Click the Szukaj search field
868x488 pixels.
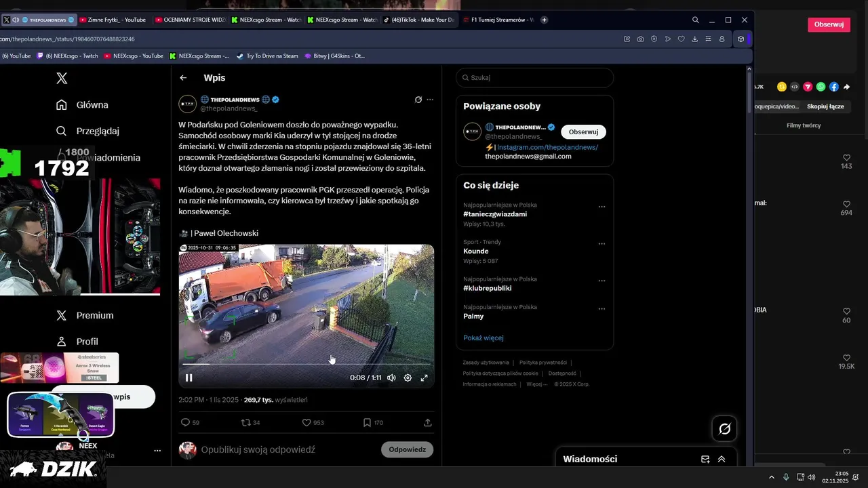[x=534, y=77]
